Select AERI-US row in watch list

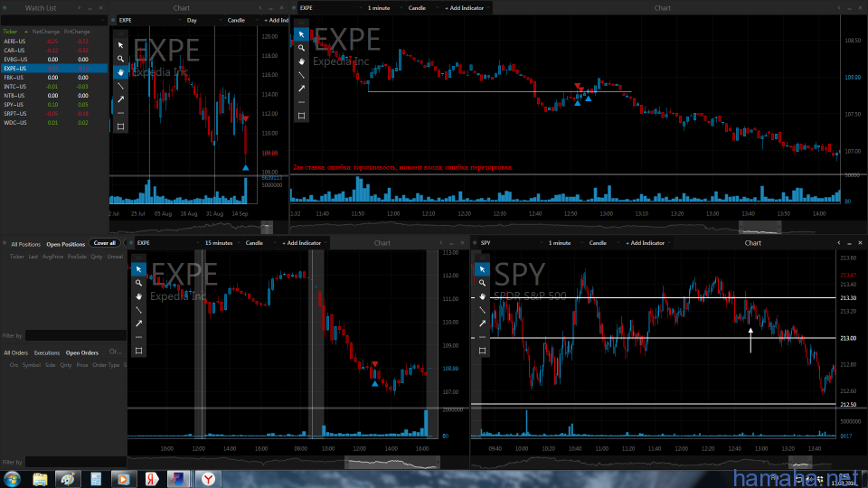click(53, 42)
